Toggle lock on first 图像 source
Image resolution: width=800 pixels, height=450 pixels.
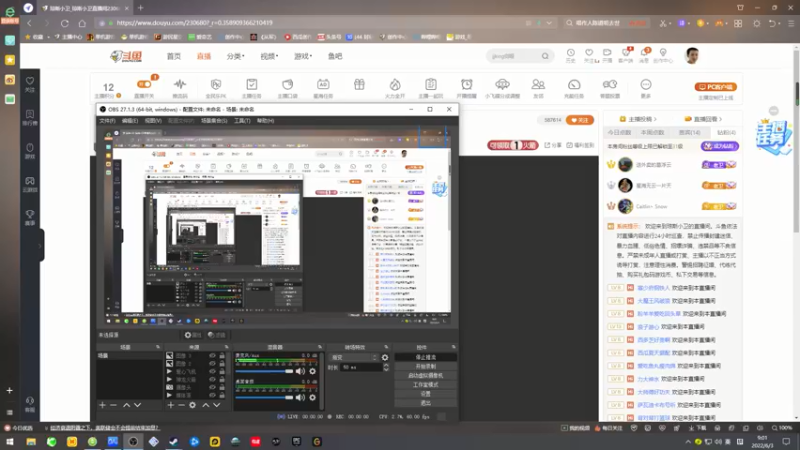point(222,356)
